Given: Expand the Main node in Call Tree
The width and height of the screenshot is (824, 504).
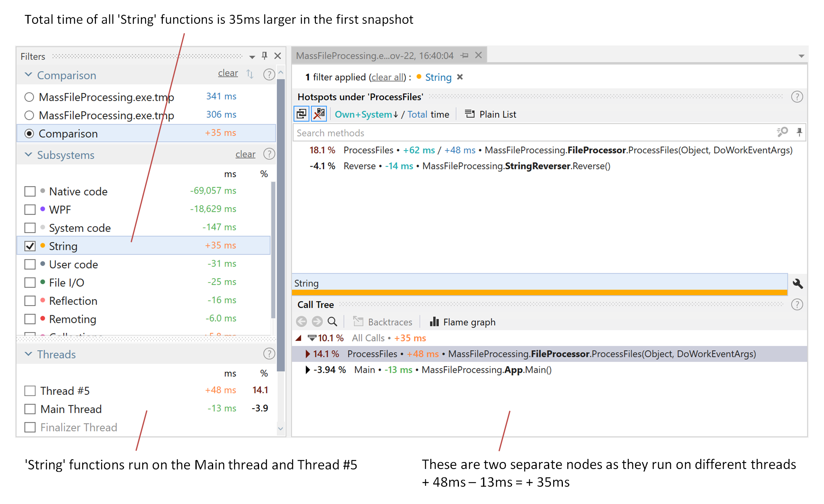Looking at the screenshot, I should (x=307, y=370).
